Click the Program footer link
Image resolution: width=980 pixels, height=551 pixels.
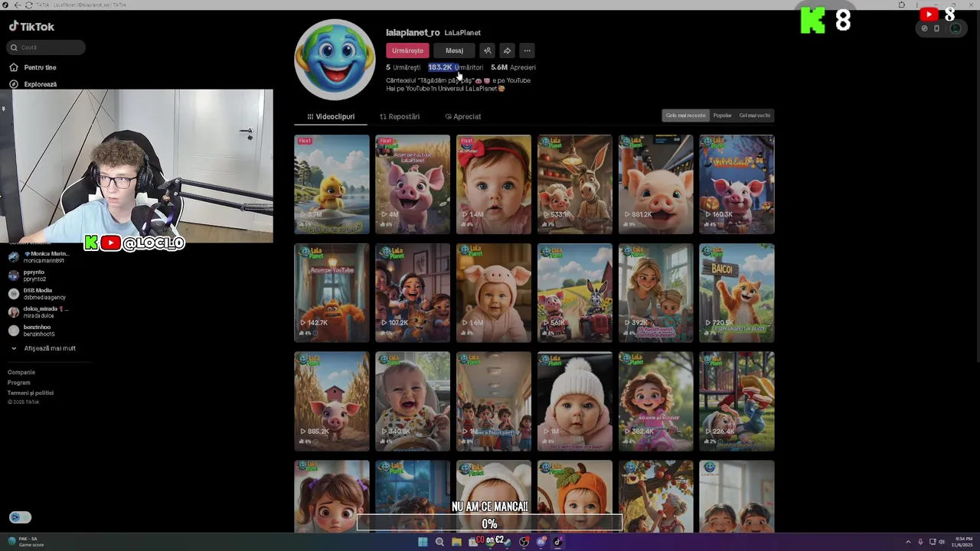pyautogui.click(x=19, y=383)
